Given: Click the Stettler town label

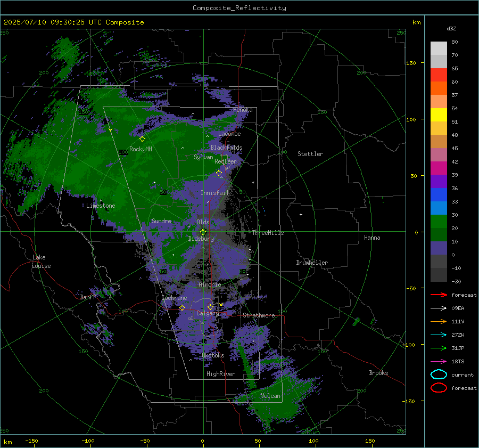Looking at the screenshot, I should click(310, 154).
